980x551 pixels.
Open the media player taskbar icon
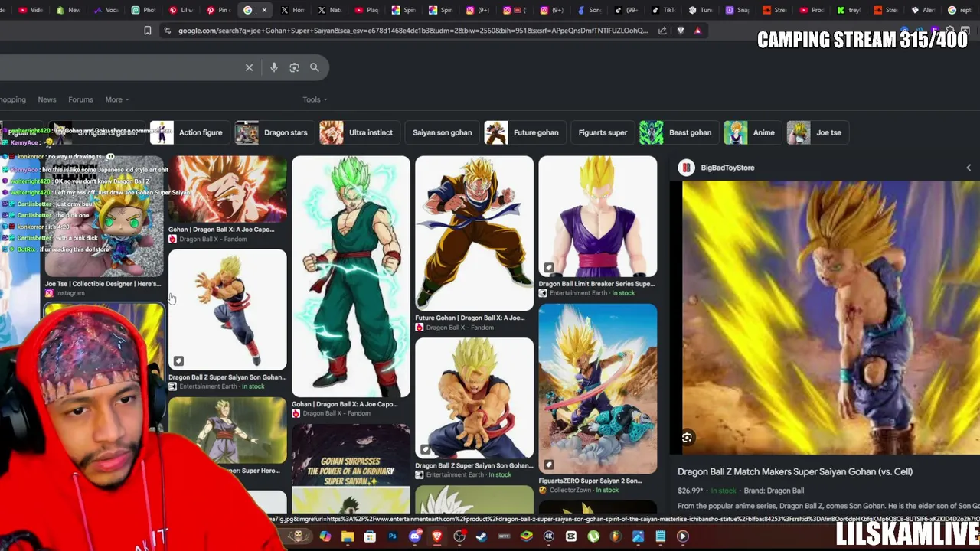click(x=683, y=536)
